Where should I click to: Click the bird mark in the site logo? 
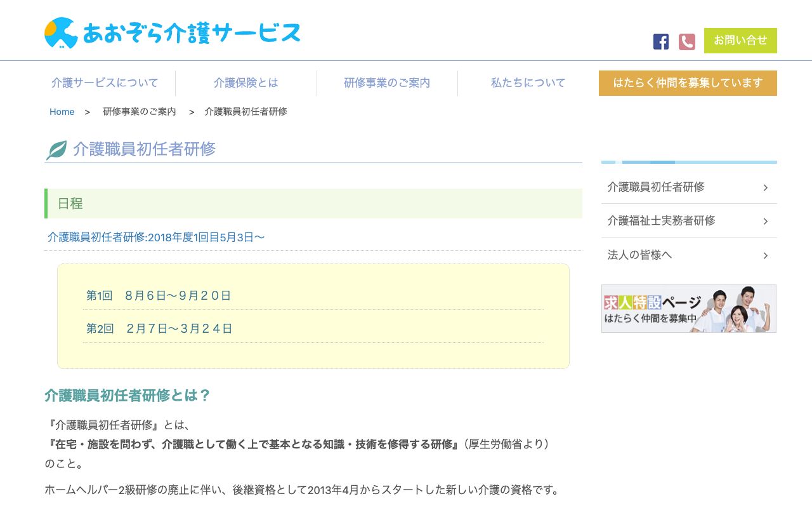[60, 32]
